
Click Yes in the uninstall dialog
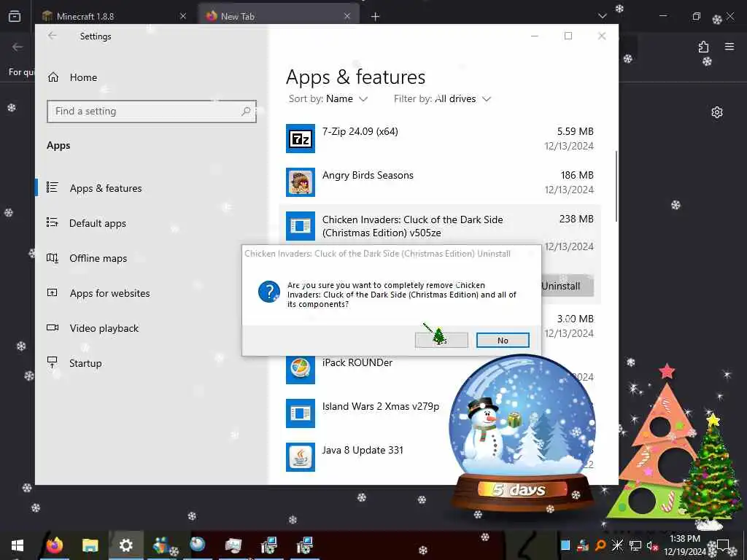click(x=441, y=341)
